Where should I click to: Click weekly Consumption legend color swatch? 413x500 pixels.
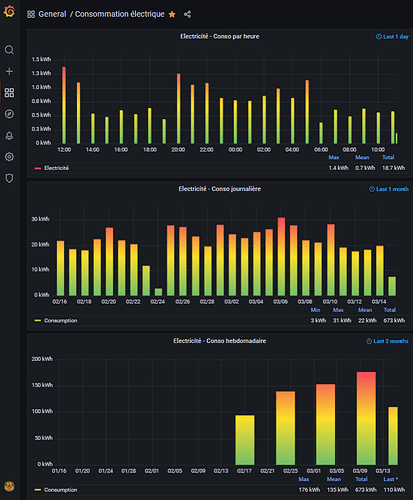click(38, 490)
